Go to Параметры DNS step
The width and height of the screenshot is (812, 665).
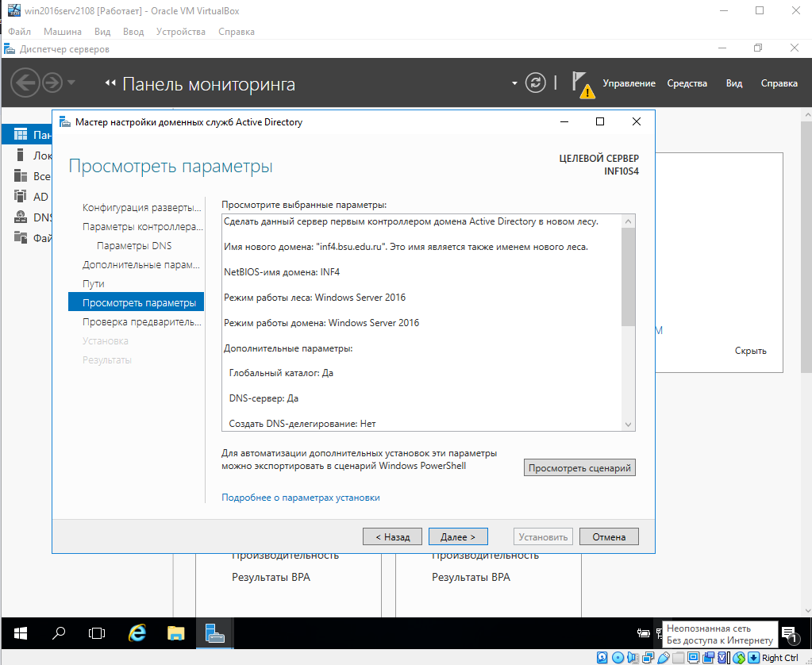pos(134,246)
